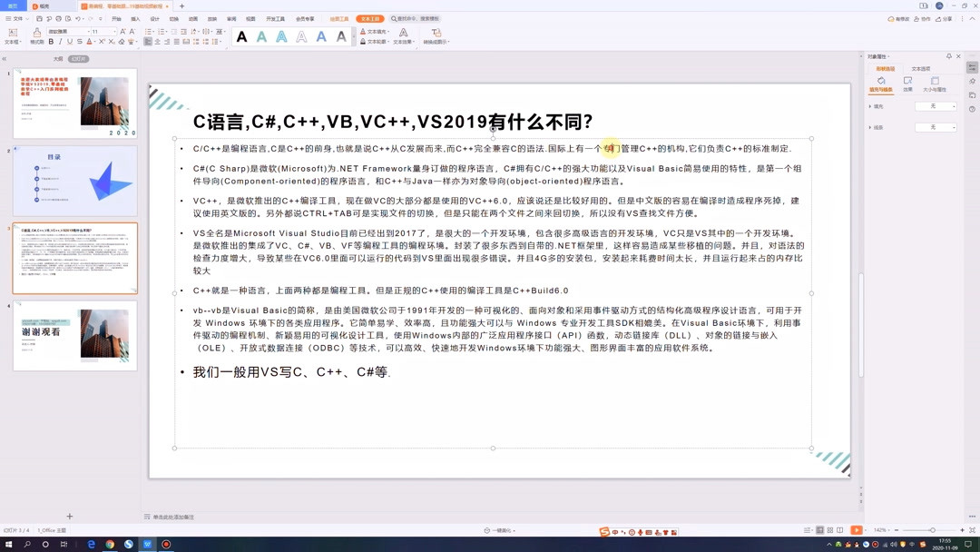
Task: Switch to Size and Properties icon
Action: (x=935, y=82)
